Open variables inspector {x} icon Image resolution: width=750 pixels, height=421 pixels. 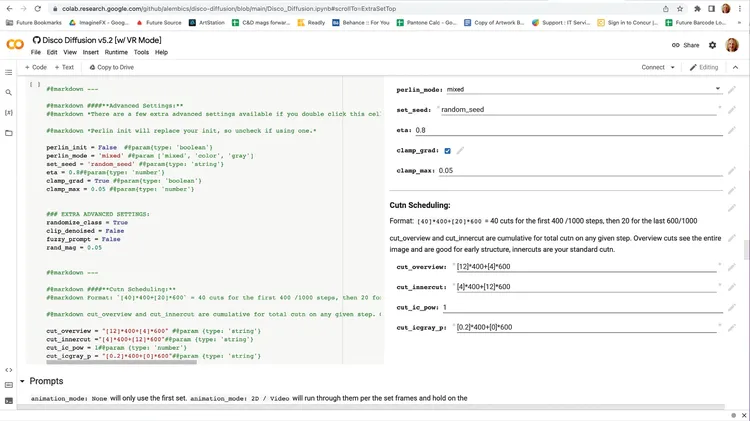coord(9,112)
